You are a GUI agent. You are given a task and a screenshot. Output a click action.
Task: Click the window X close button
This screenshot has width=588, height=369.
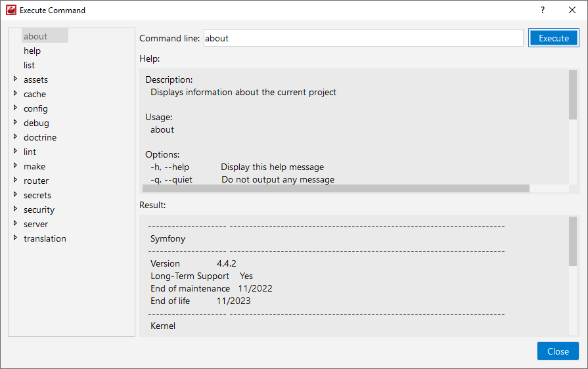point(572,10)
